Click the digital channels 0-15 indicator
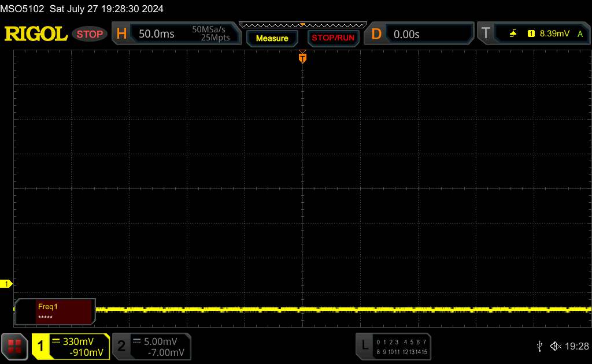Image resolution: width=592 pixels, height=364 pixels. [x=402, y=347]
